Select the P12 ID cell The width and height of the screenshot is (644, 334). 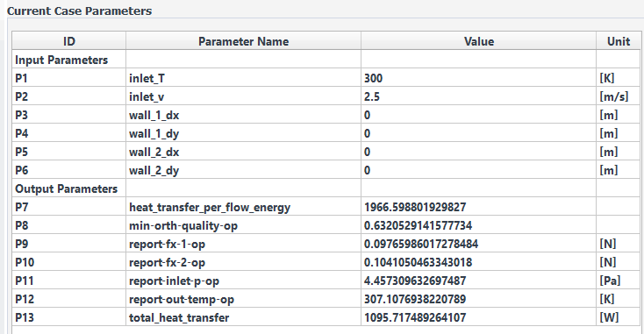click(69, 299)
